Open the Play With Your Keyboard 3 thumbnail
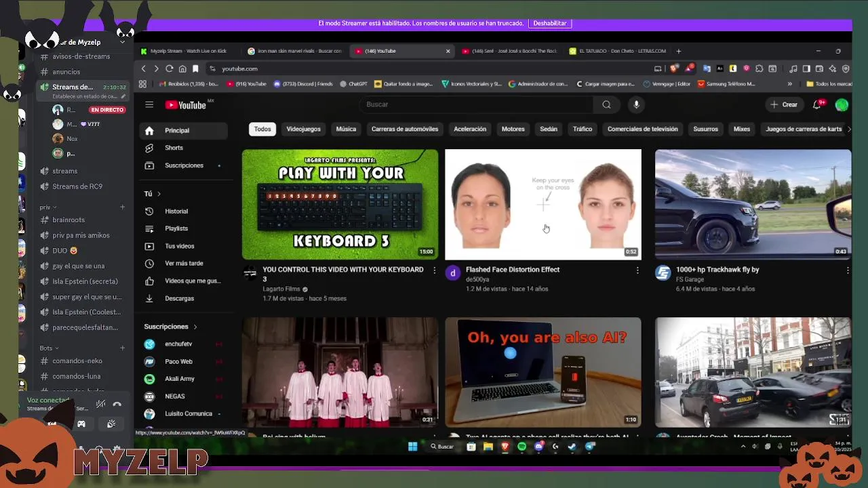868x488 pixels. point(340,204)
